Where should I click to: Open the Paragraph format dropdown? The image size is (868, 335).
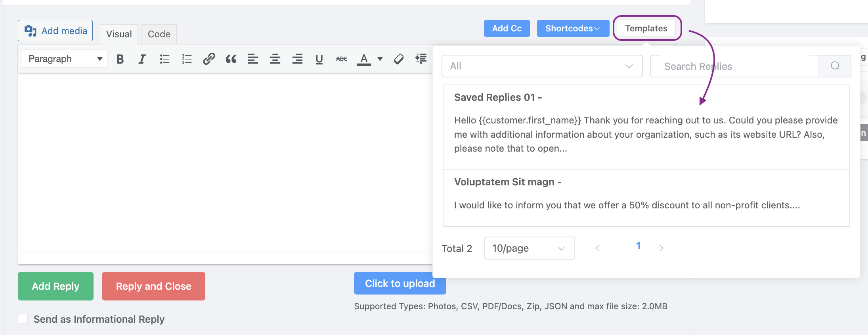[x=65, y=59]
